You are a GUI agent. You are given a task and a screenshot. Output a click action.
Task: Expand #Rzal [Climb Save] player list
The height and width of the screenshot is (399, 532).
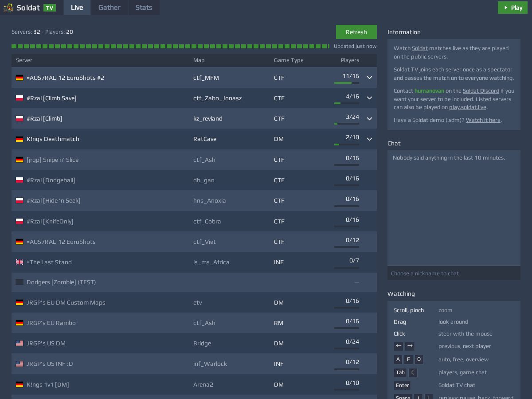pyautogui.click(x=369, y=98)
